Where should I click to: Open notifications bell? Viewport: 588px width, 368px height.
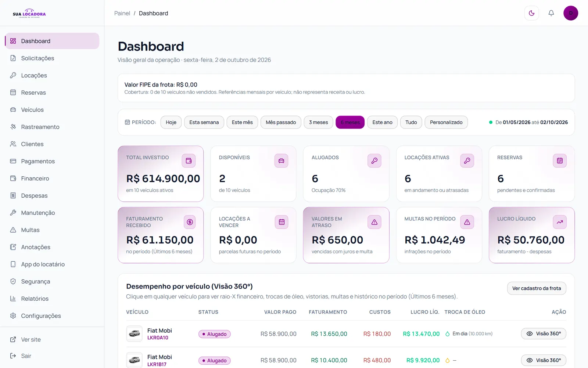(551, 13)
